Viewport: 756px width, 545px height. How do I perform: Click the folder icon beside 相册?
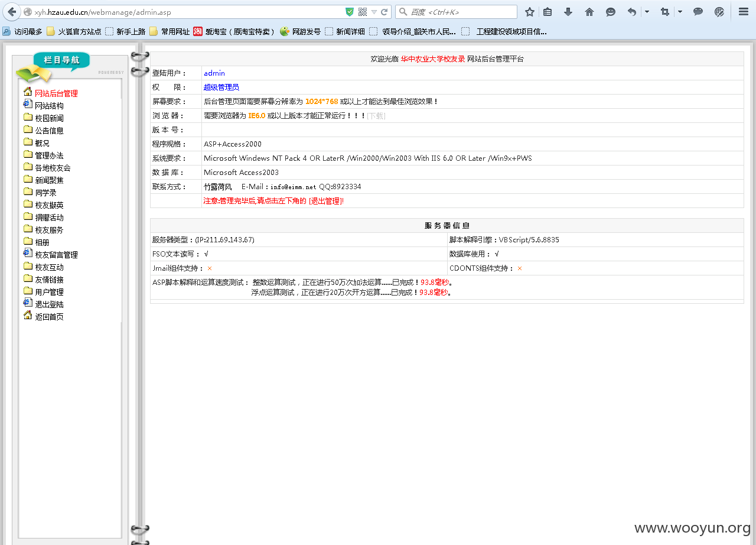click(x=28, y=241)
